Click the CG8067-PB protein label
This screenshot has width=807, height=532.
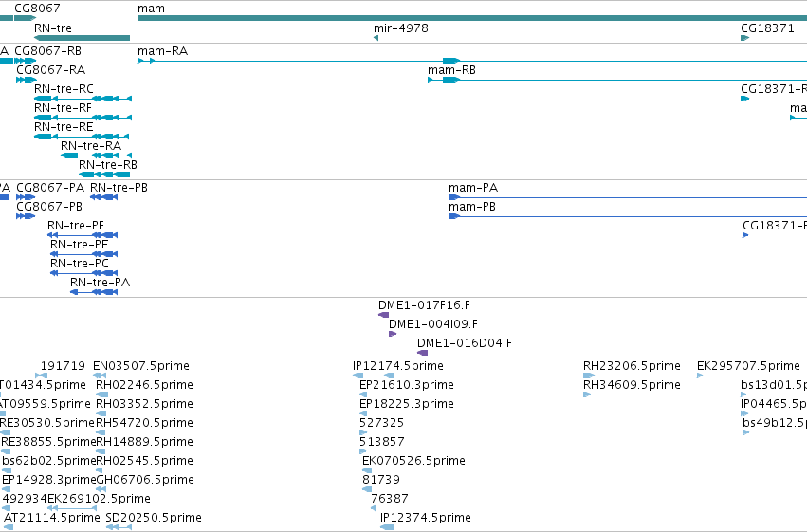click(x=49, y=207)
